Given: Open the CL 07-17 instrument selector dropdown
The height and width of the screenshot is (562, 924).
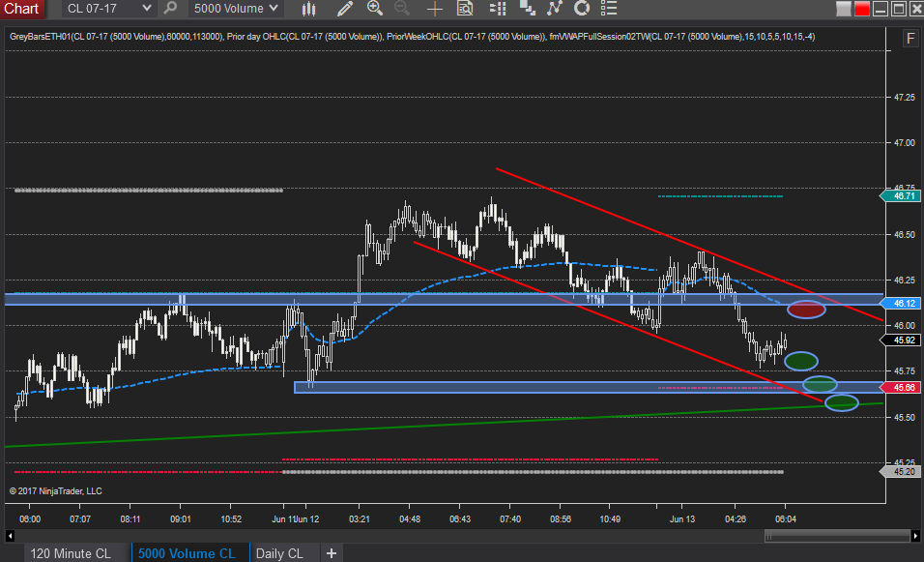Looking at the screenshot, I should (x=108, y=9).
